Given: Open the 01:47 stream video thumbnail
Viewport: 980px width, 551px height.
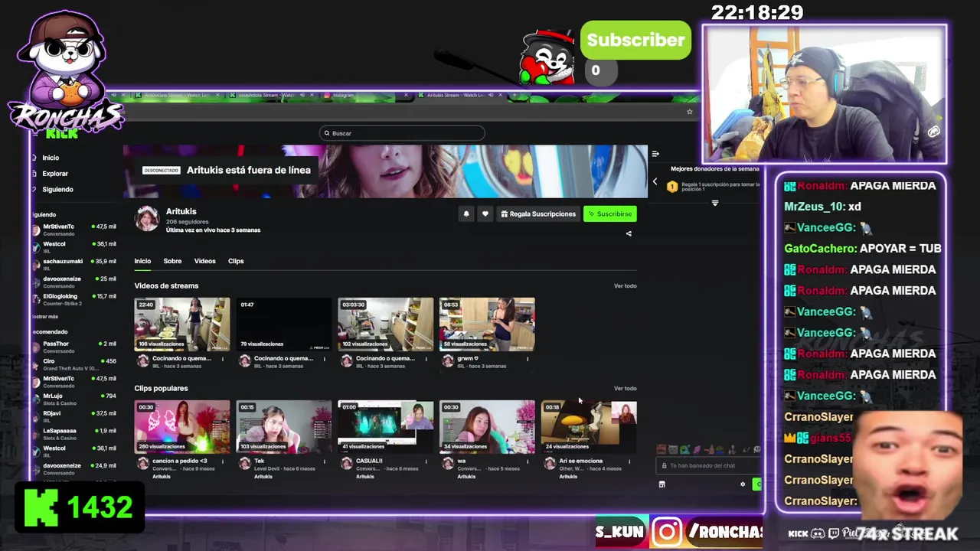Looking at the screenshot, I should tap(284, 324).
